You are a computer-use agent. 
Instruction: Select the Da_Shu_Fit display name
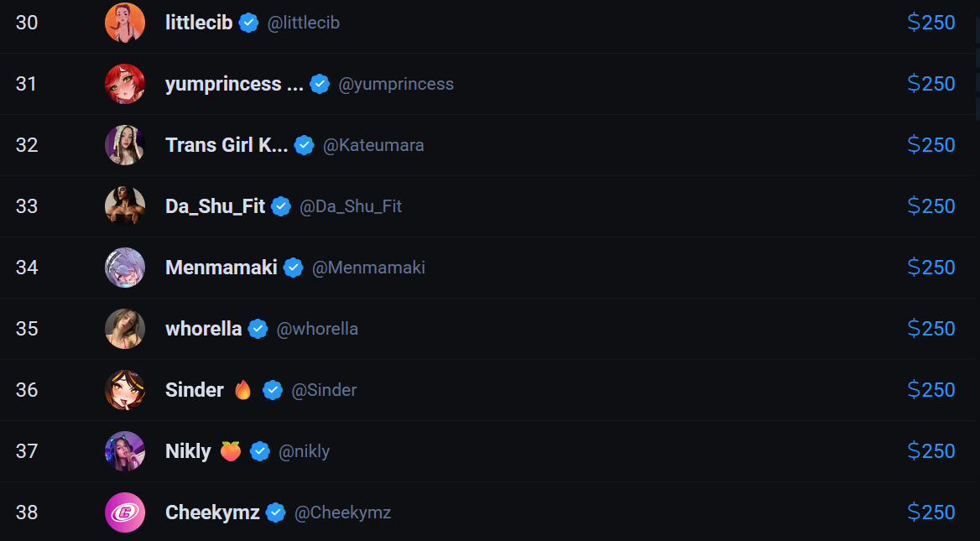pos(215,206)
